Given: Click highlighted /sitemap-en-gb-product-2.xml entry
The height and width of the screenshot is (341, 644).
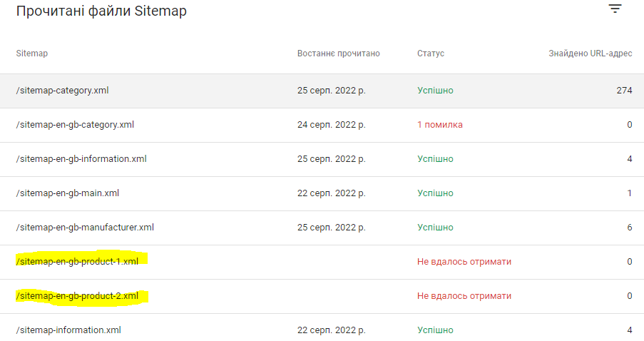Looking at the screenshot, I should [77, 296].
